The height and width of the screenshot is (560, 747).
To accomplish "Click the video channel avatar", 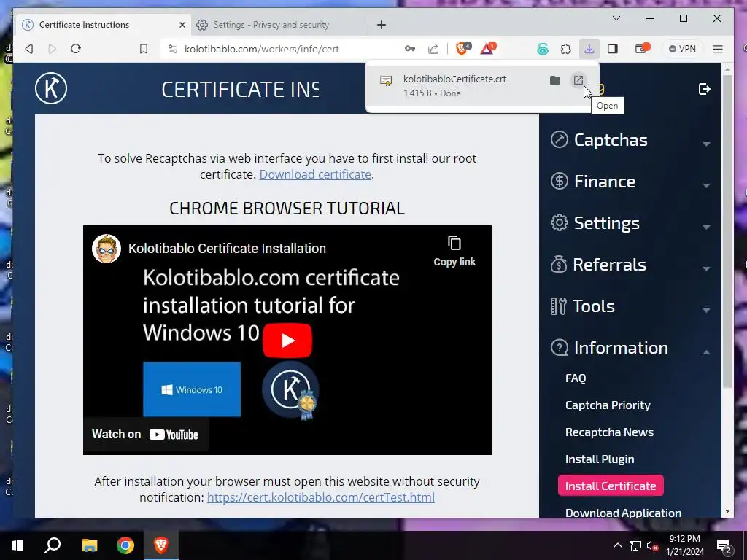I will click(107, 248).
